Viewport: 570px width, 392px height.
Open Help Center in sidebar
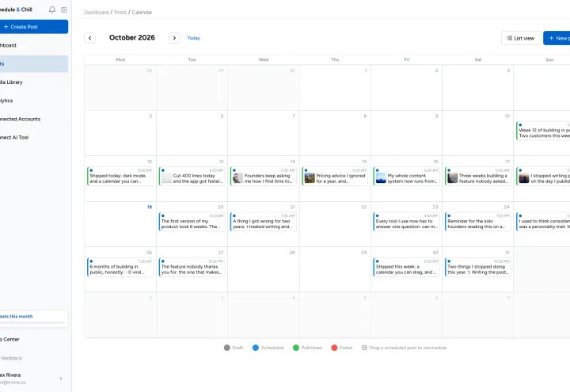coord(33,339)
